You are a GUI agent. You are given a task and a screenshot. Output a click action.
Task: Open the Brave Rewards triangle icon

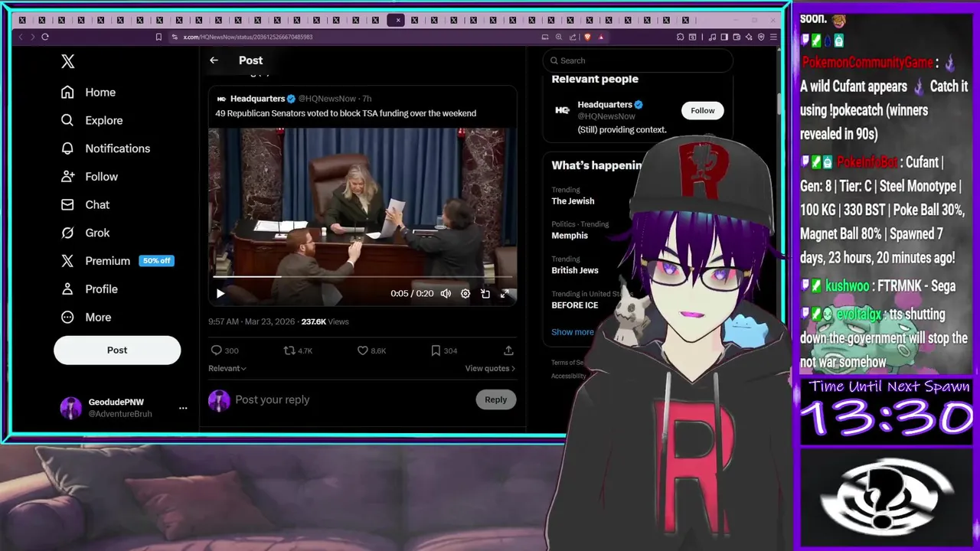601,37
